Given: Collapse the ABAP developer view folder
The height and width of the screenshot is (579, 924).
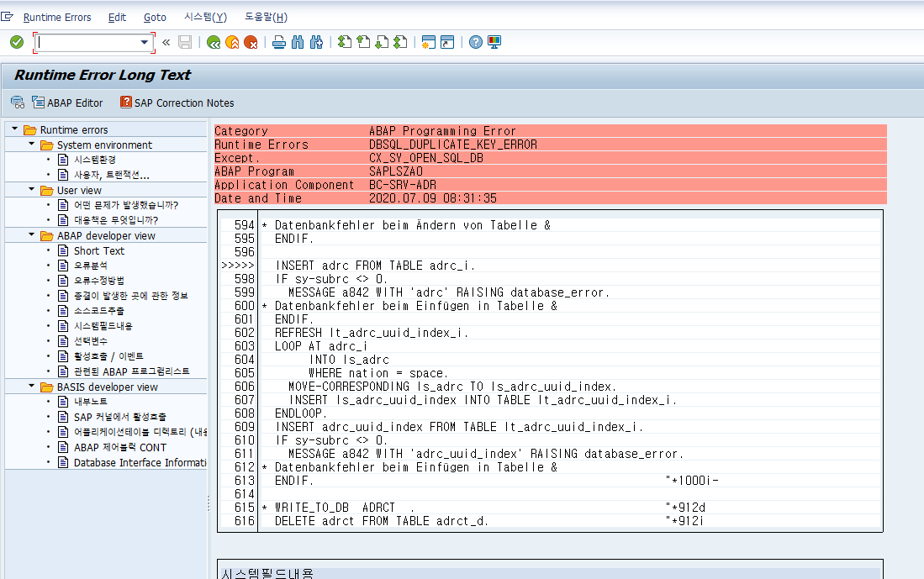Looking at the screenshot, I should click(31, 234).
